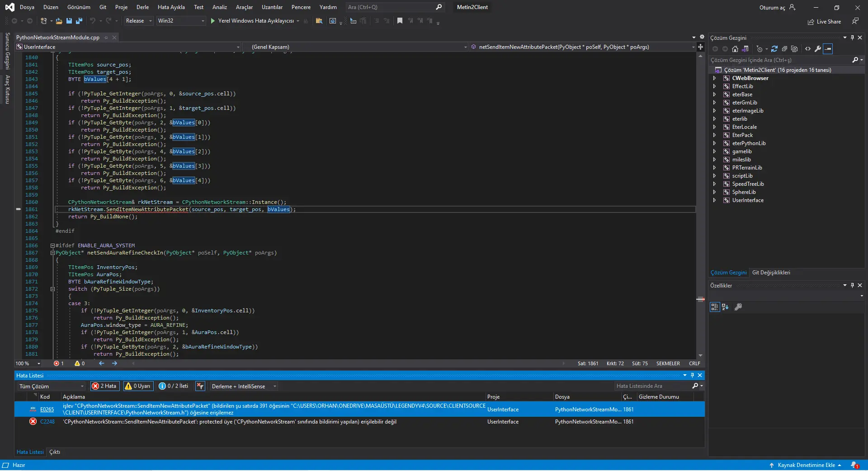The image size is (868, 471).
Task: Switch views icon in Çözüm Gezgini
Action: coord(745,49)
